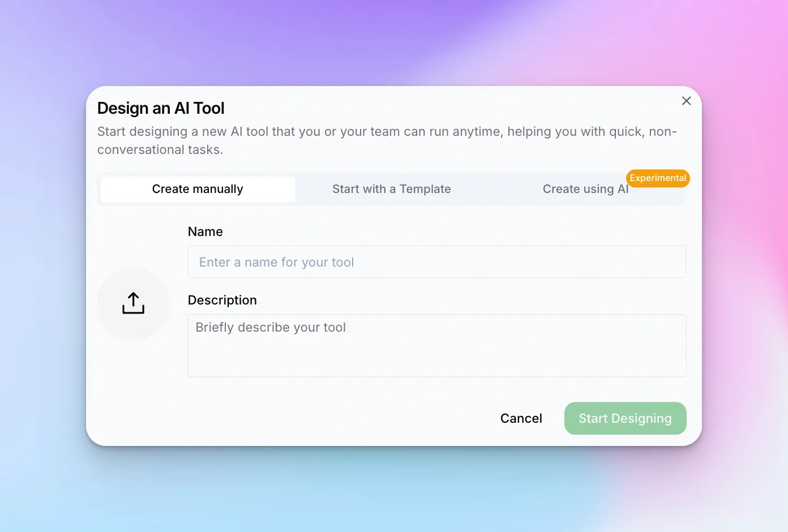Screen dimensions: 788x532
Task: Click the Design an AI Tool heading
Action: [161, 108]
